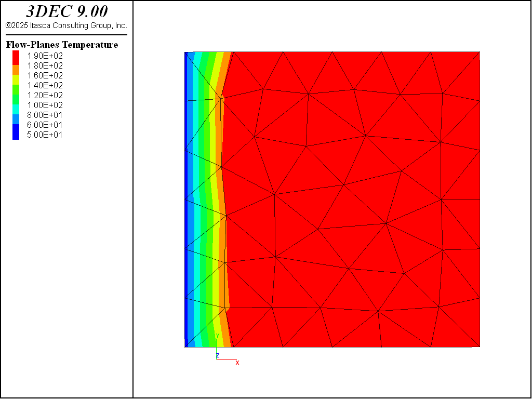Image resolution: width=532 pixels, height=399 pixels.
Task: Click the red 1.90E+02 legend swatch
Action: pos(16,58)
